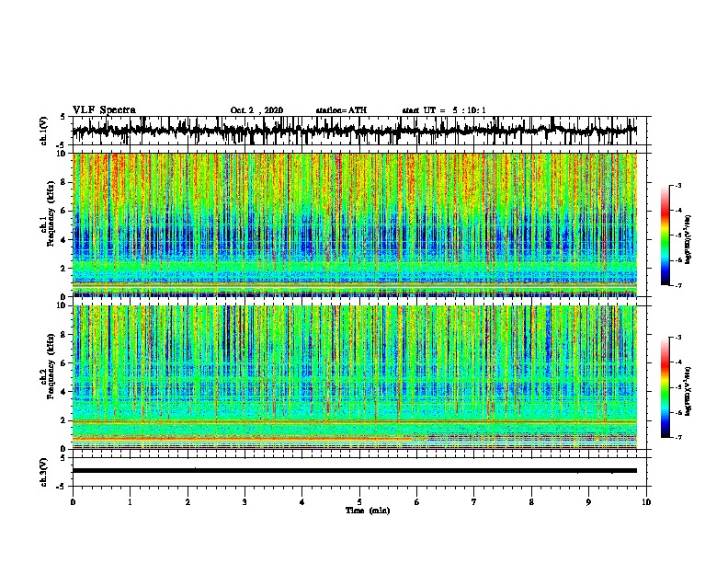The width and height of the screenshot is (728, 563).
Task: Click the "6" tick on the time axis
Action: point(416,502)
